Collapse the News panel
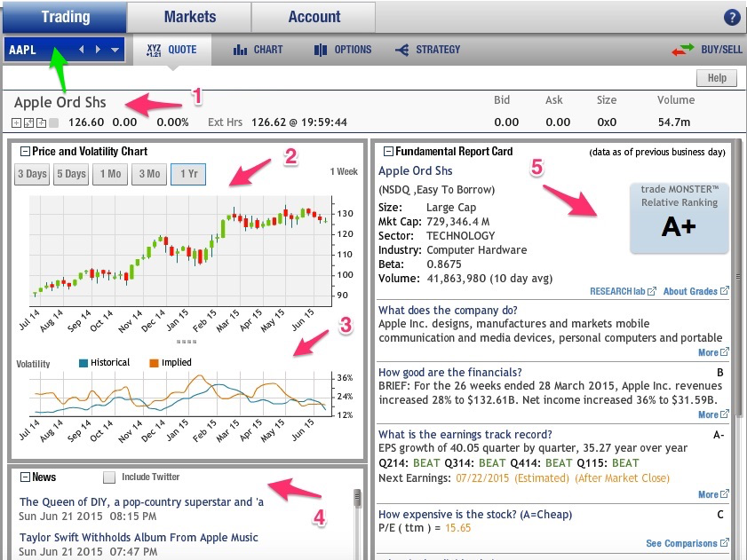Viewport: 747px width, 560px height. 25,477
